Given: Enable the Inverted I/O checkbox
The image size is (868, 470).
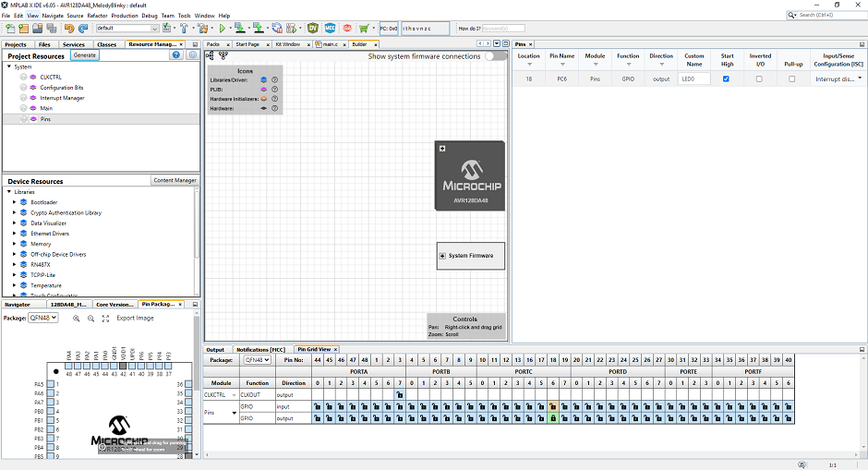Looking at the screenshot, I should pos(759,79).
